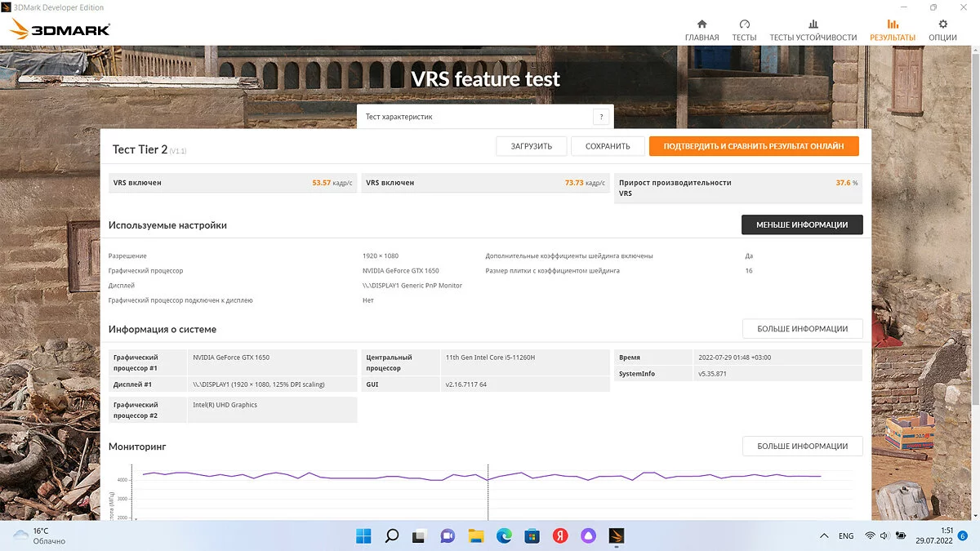Open the notification badge showing 6
The image size is (980, 551).
[x=963, y=535]
